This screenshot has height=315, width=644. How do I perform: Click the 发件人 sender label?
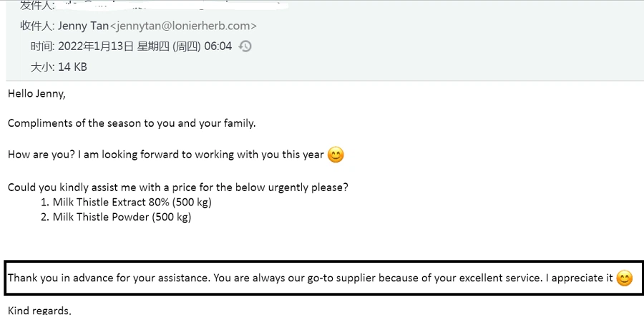[x=37, y=5]
